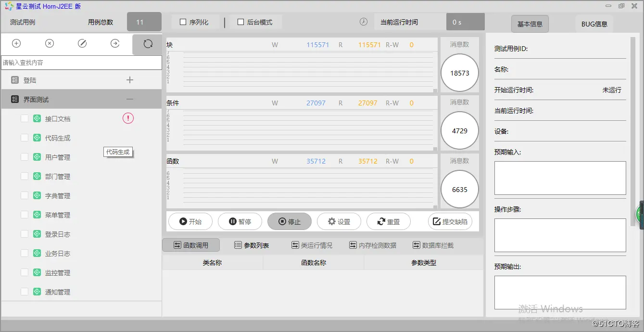
Task: Click the edit test case pencil icon
Action: (x=82, y=43)
